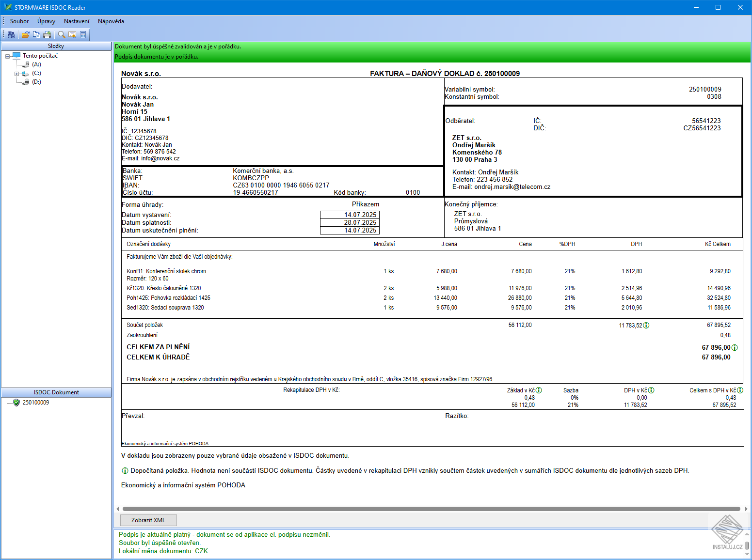Print the invoice via the printer icon
The image size is (752, 560).
[x=47, y=34]
